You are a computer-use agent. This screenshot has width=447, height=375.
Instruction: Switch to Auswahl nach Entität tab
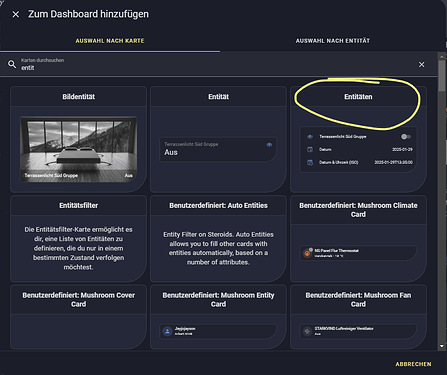pos(333,41)
